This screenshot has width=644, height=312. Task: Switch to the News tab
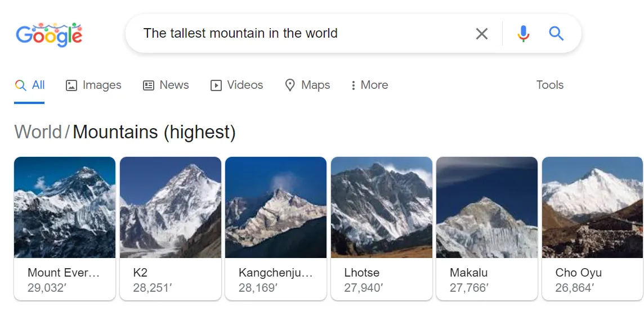click(x=166, y=85)
